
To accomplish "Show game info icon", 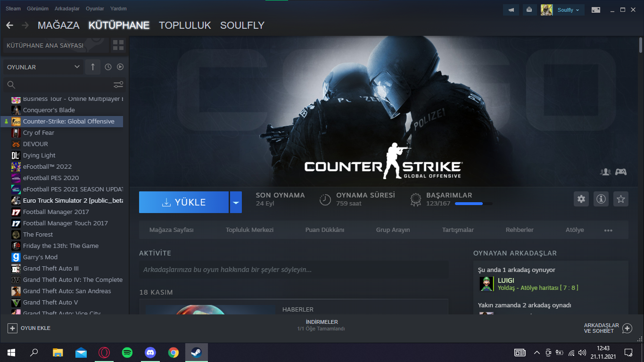I will click(601, 199).
